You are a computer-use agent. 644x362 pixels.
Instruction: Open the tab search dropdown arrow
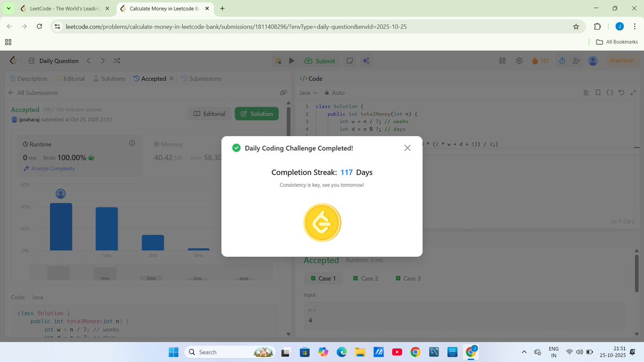pyautogui.click(x=9, y=9)
